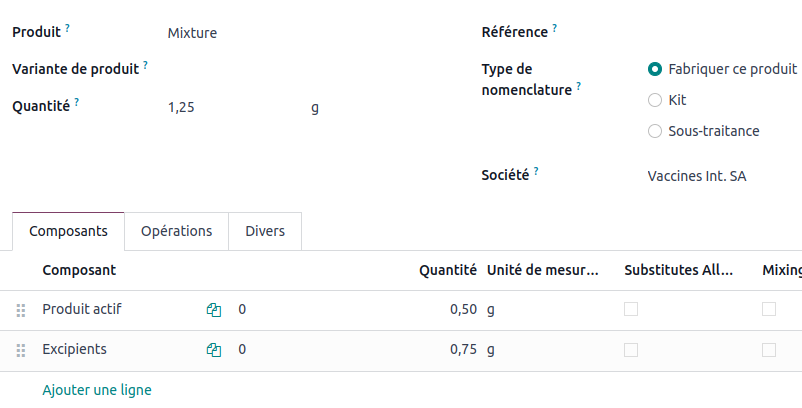Click drag handle icon for Excipients row
Image resolution: width=802 pixels, height=408 pixels.
(21, 351)
